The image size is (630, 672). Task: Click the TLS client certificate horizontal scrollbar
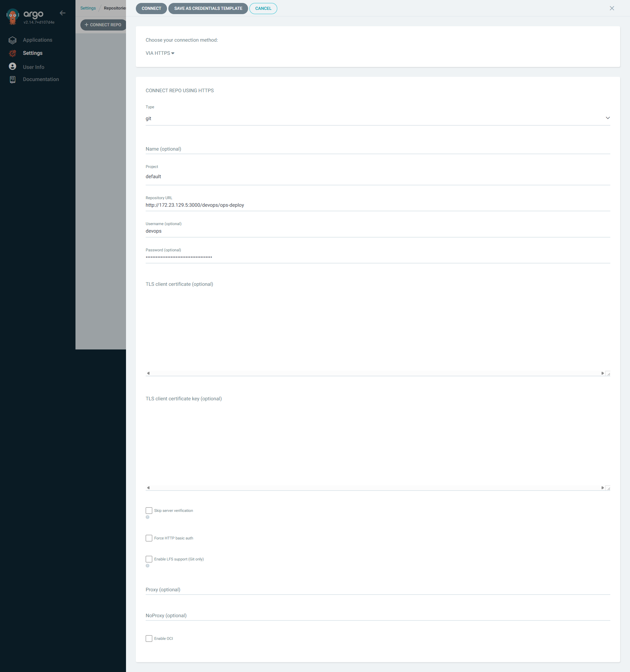[375, 373]
